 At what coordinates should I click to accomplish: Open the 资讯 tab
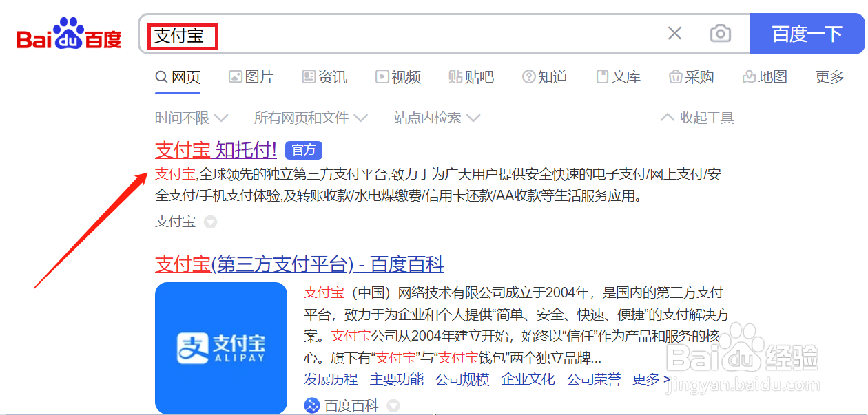point(324,77)
